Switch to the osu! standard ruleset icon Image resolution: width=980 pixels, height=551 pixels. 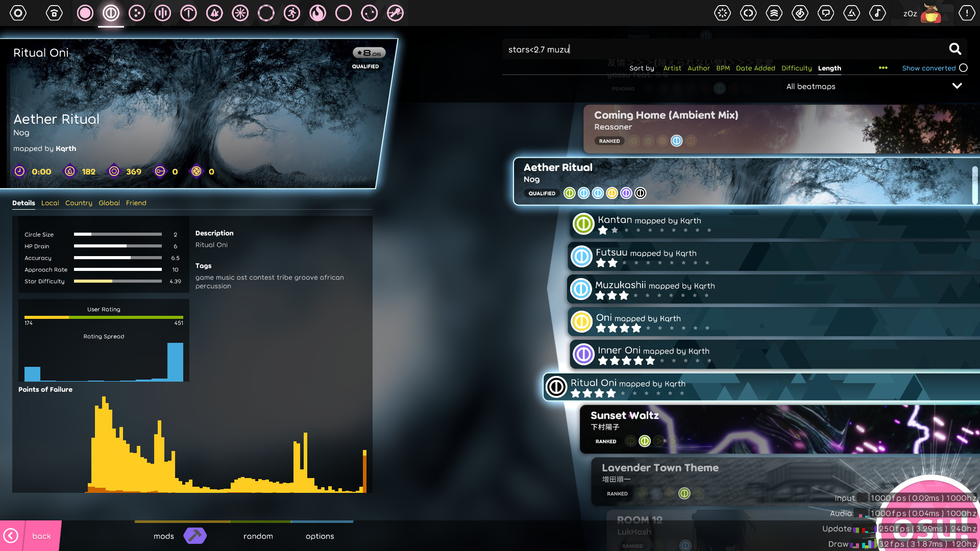point(85,13)
